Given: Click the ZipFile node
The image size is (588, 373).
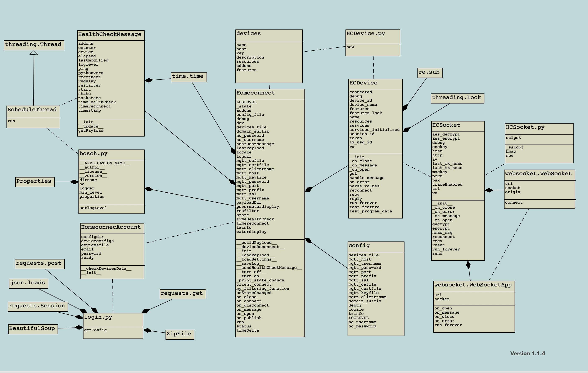Looking at the screenshot, I should (180, 335).
